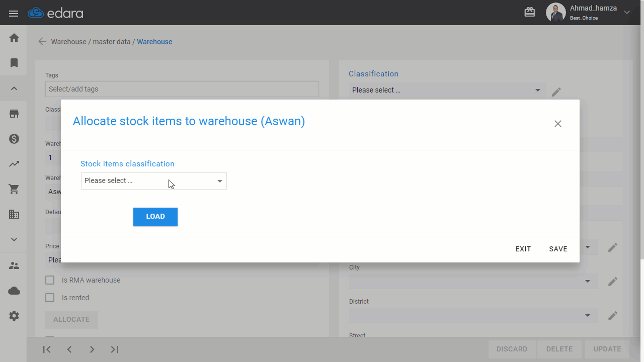This screenshot has height=362, width=644.
Task: Go to last record
Action: coord(115,349)
